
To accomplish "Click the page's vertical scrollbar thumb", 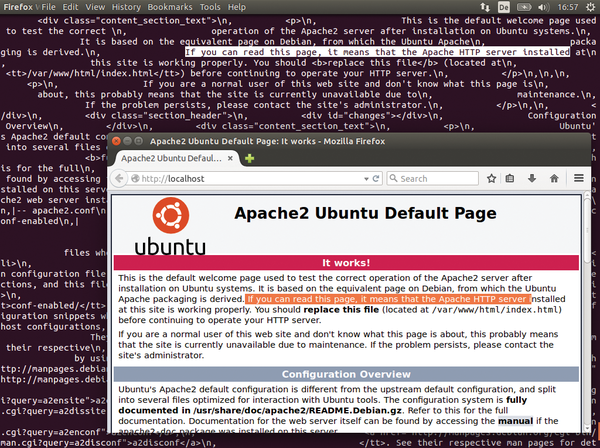I will (x=587, y=229).
